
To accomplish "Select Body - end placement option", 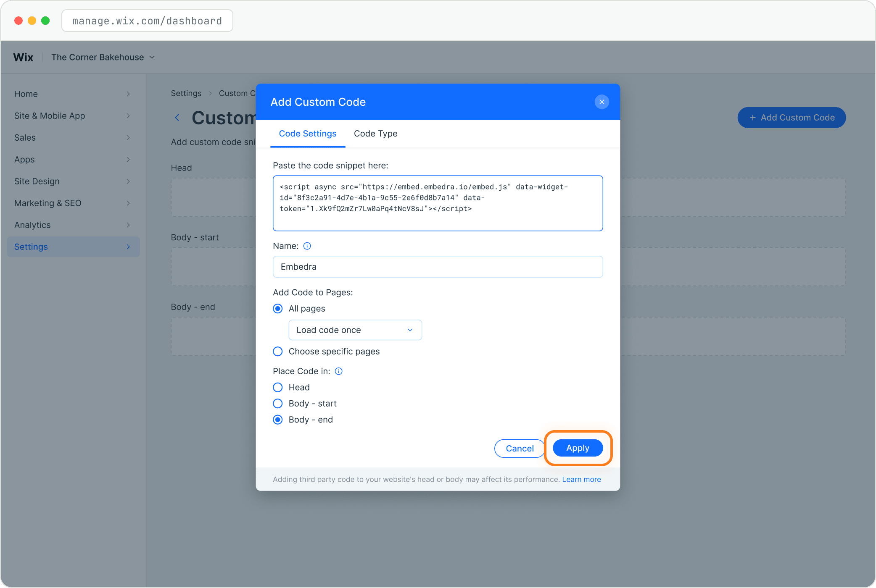I will [x=278, y=420].
